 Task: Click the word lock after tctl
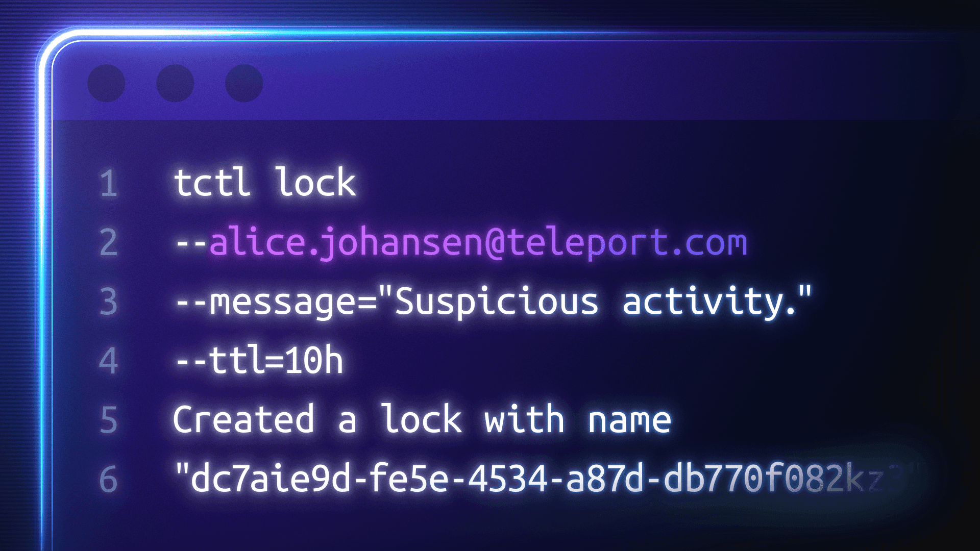[x=315, y=182]
